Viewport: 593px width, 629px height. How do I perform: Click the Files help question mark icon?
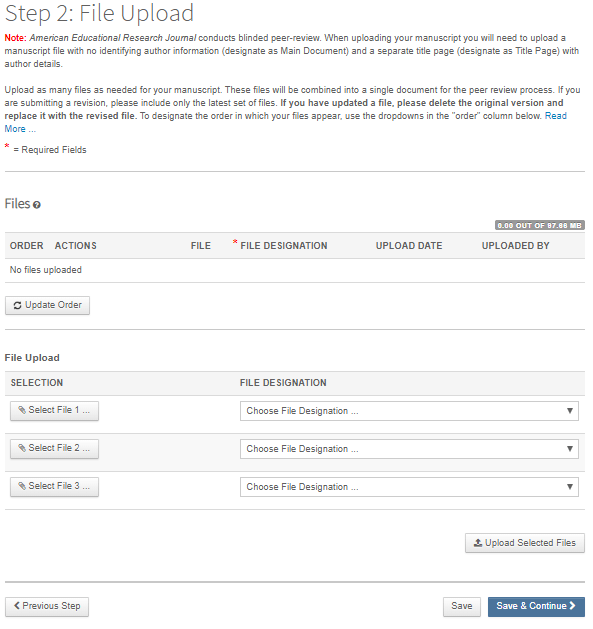point(37,205)
